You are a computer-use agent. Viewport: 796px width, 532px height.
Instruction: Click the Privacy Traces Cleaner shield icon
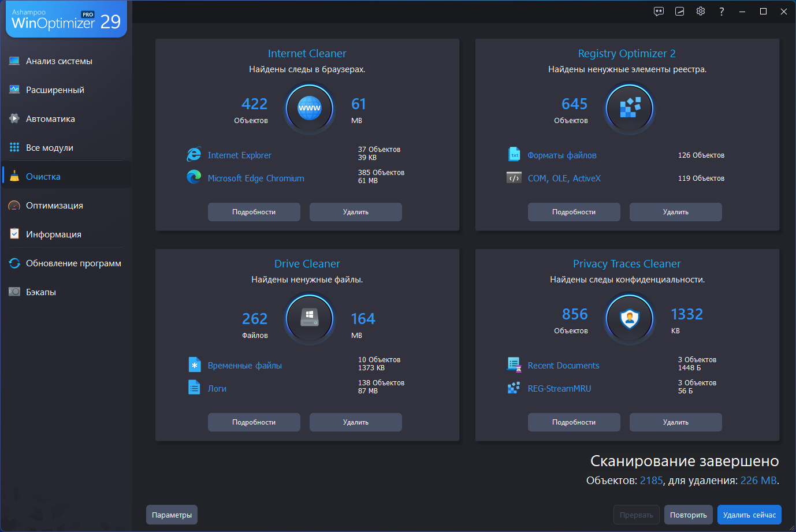click(x=630, y=318)
